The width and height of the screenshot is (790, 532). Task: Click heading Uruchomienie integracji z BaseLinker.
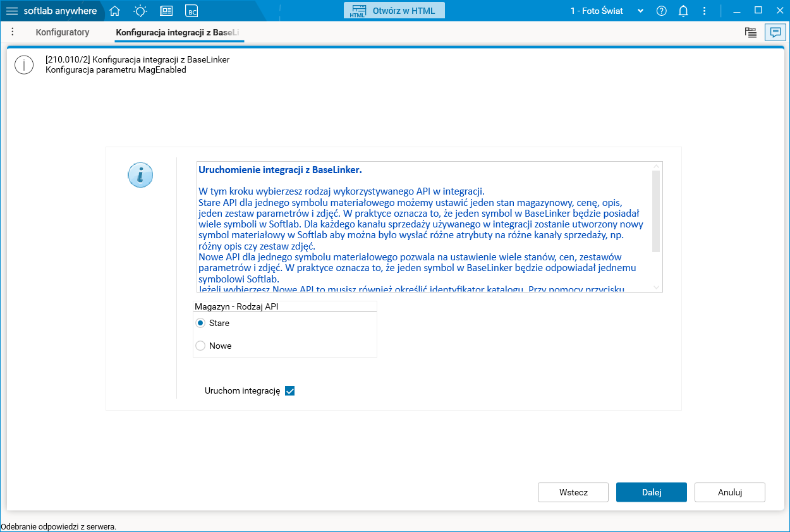coord(280,170)
